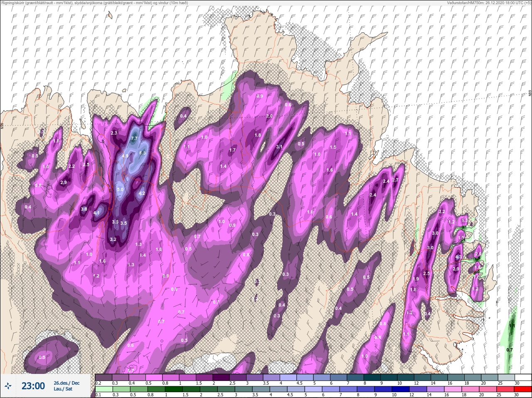Click the 23:00 forecast time label

33,386
